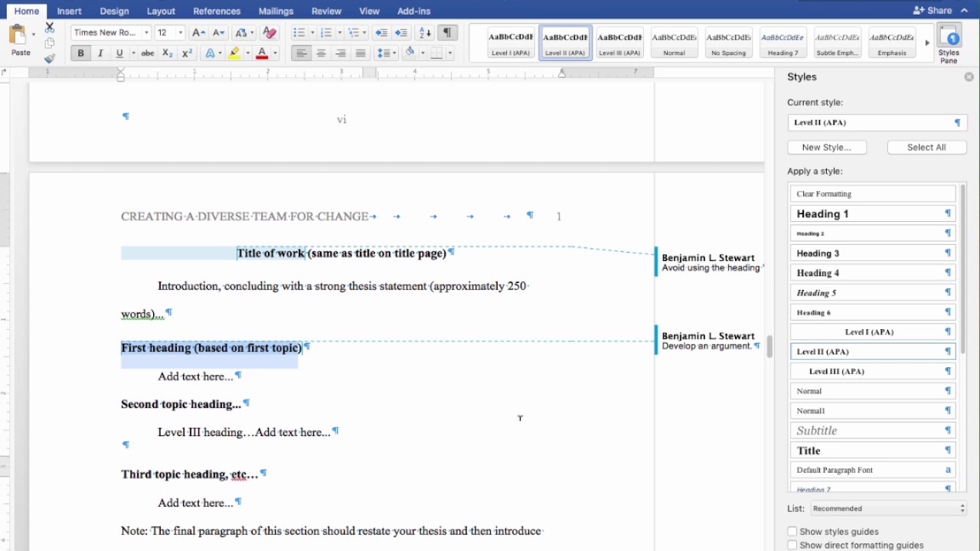
Task: Apply Level I (APA) gallery style
Action: pyautogui.click(x=511, y=42)
